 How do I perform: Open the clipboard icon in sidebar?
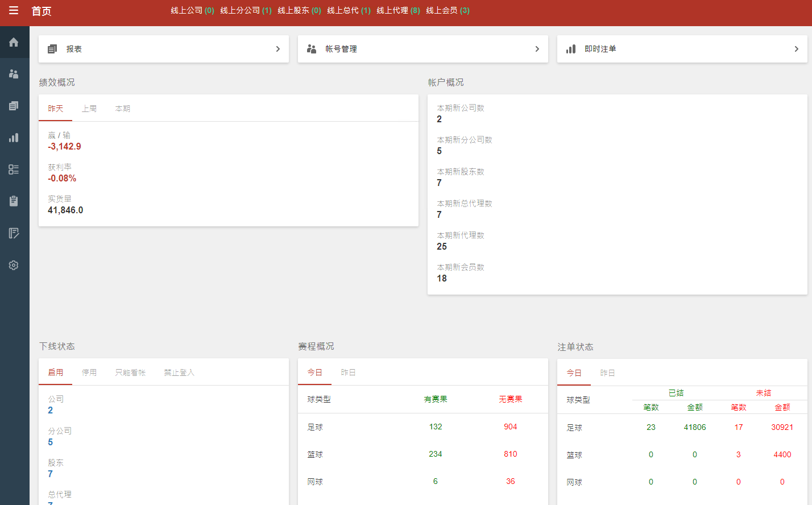click(14, 201)
